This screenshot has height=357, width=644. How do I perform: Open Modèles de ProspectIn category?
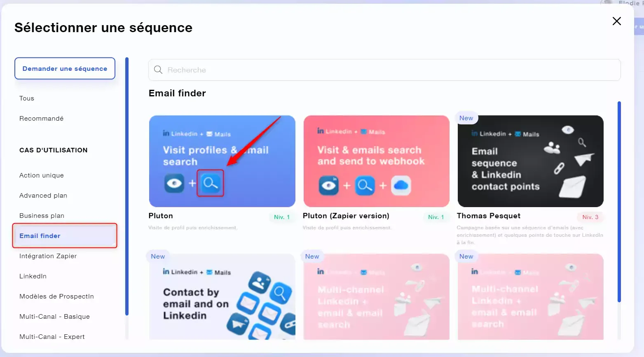tap(56, 296)
